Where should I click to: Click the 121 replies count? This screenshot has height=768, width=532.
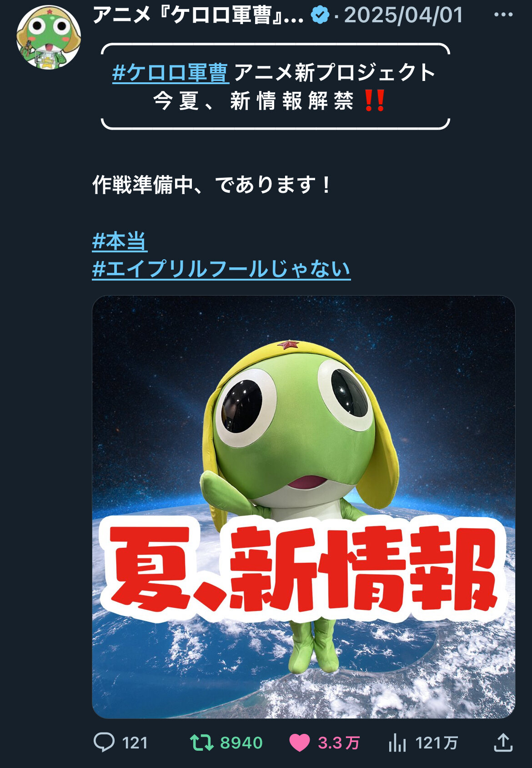pyautogui.click(x=135, y=743)
